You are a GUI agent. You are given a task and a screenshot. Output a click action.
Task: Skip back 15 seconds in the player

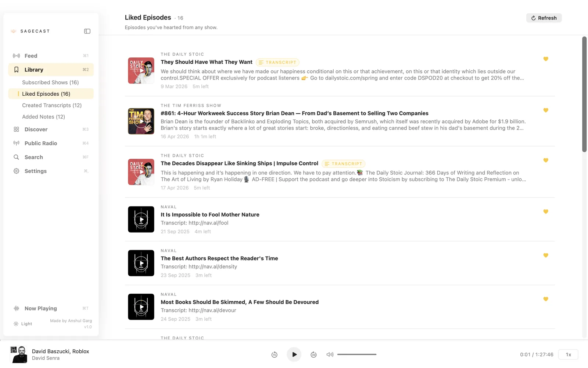point(274,354)
